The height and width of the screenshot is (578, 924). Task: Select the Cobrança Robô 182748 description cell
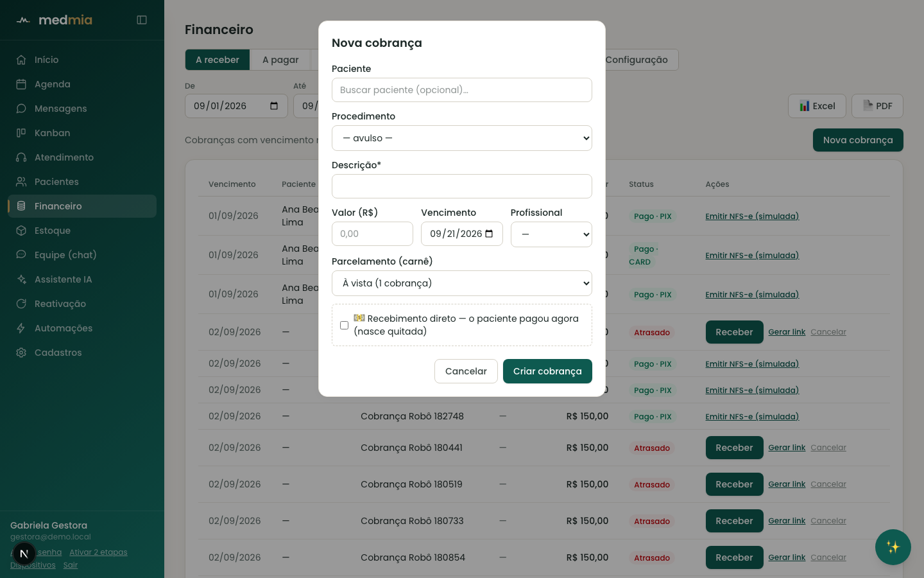coord(412,416)
